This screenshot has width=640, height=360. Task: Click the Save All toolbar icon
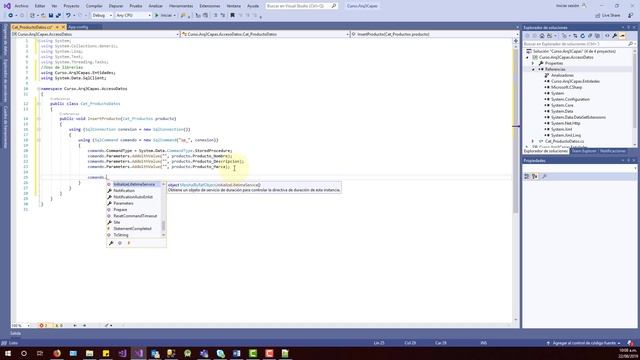pos(58,16)
